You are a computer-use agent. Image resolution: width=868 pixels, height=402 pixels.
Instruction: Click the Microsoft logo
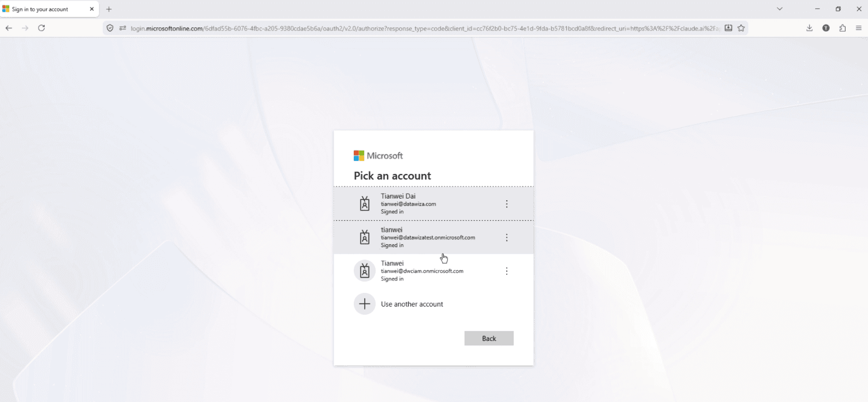(378, 156)
